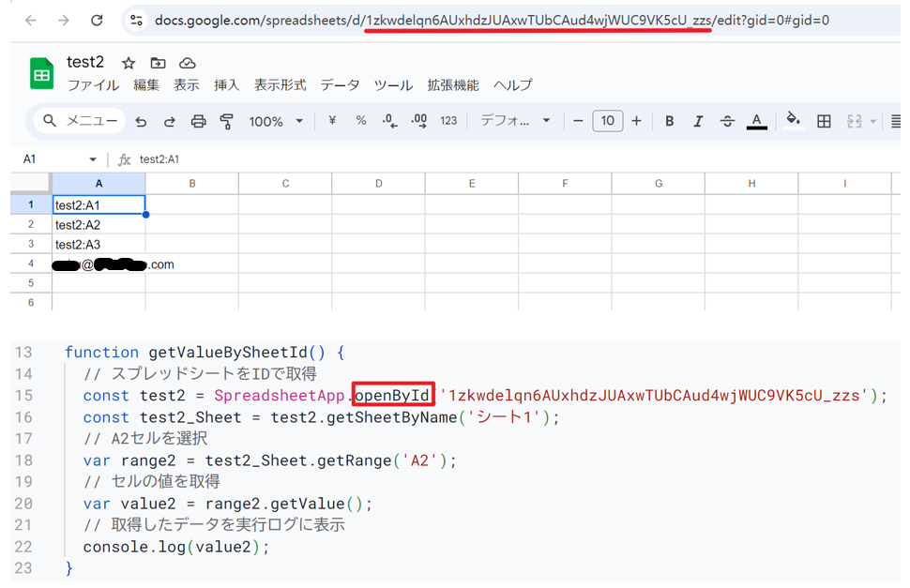The image size is (910, 588).
Task: Click the print icon
Action: pyautogui.click(x=199, y=121)
